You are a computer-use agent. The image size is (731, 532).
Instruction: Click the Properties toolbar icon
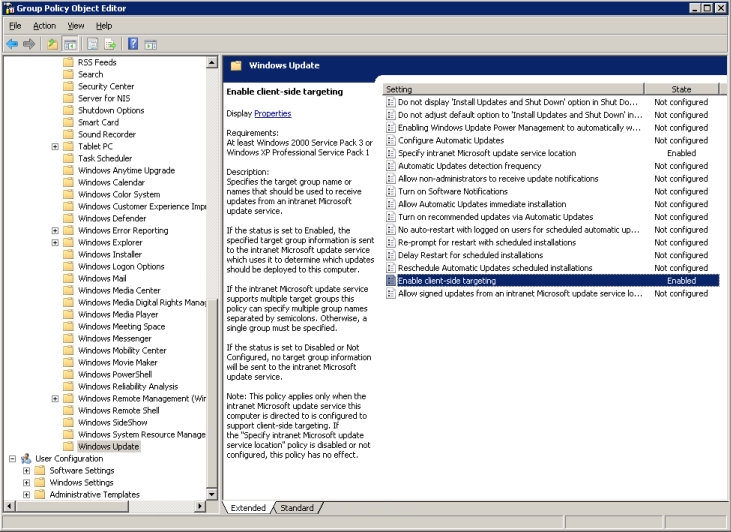click(x=91, y=44)
